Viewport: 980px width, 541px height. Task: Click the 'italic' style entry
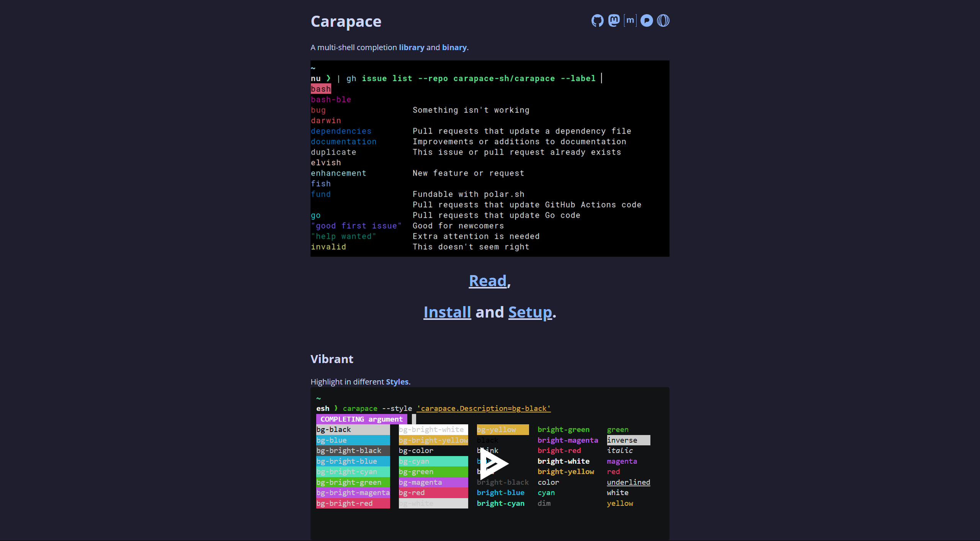coord(619,451)
